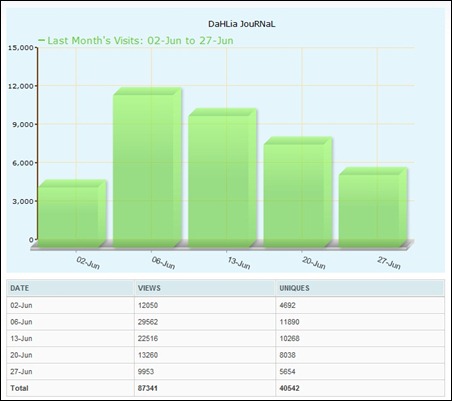This screenshot has height=401, width=452.
Task: Click total views value 87341
Action: (x=148, y=388)
